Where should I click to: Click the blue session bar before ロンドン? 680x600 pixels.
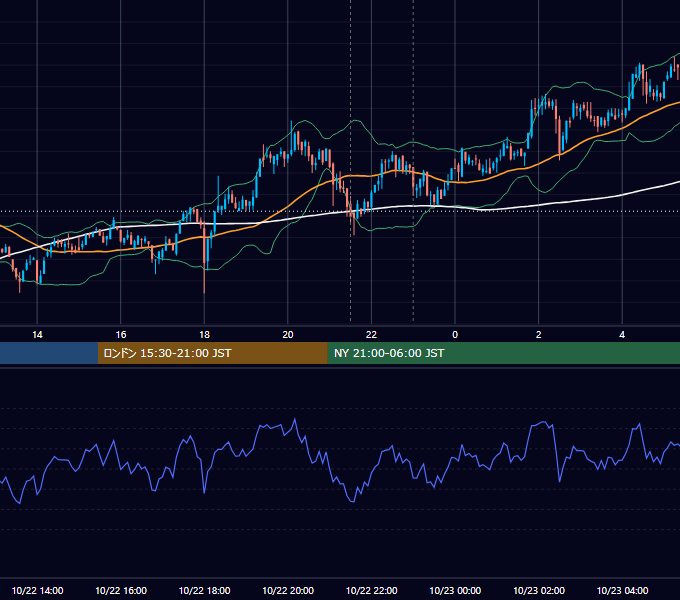[x=49, y=353]
